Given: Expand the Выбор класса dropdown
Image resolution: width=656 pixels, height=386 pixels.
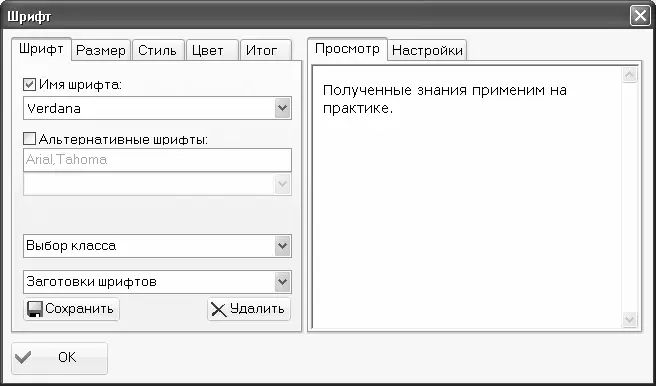Looking at the screenshot, I should click(283, 245).
